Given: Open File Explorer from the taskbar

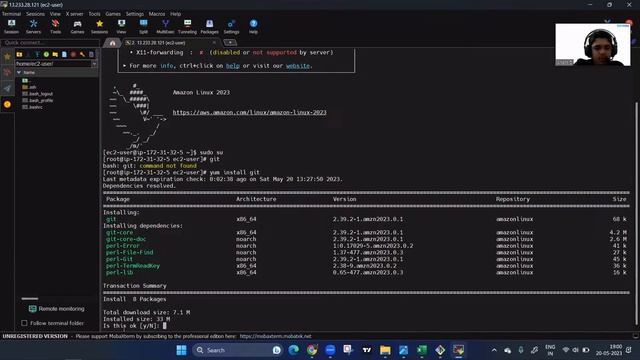Looking at the screenshot, I should click(385, 350).
